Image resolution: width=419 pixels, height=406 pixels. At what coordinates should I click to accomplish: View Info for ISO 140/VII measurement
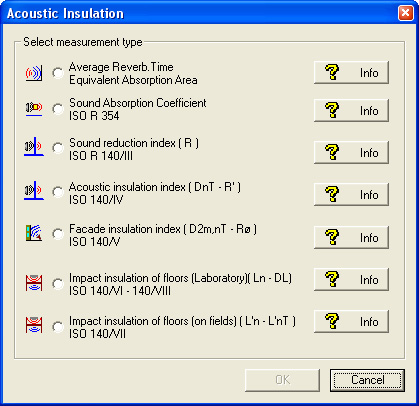point(351,321)
